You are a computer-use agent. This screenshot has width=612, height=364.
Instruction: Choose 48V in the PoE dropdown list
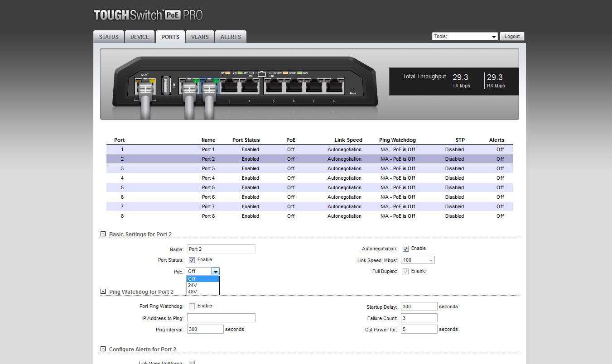pos(202,292)
